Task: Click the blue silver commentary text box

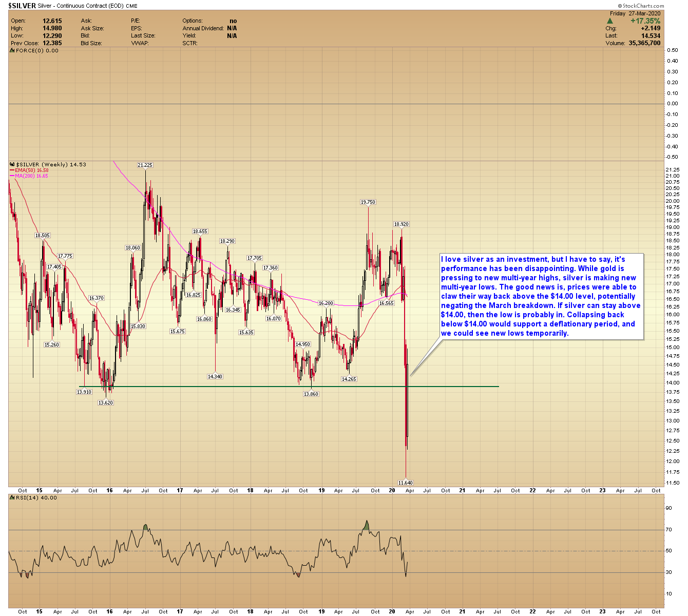Action: (542, 296)
